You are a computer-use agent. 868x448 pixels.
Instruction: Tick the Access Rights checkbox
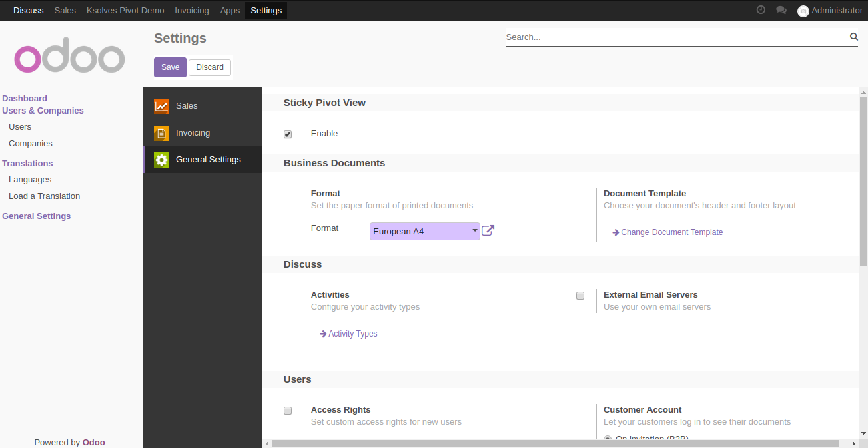(288, 411)
